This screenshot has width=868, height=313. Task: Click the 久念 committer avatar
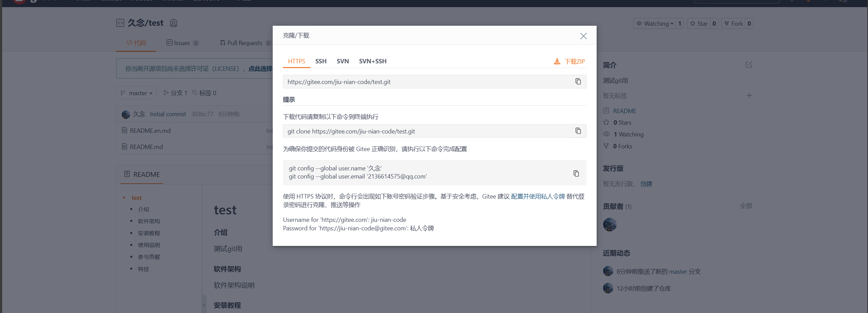126,114
